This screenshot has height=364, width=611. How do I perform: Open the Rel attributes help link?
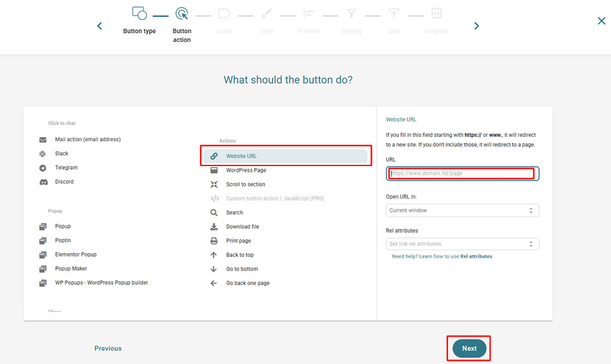476,256
